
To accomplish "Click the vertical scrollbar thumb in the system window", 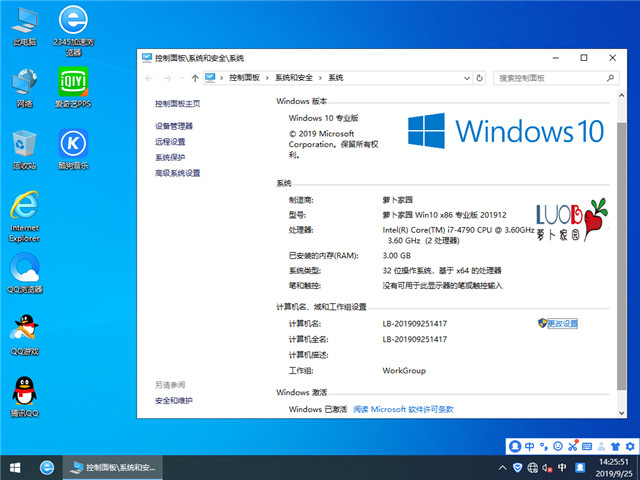I will 621,256.
